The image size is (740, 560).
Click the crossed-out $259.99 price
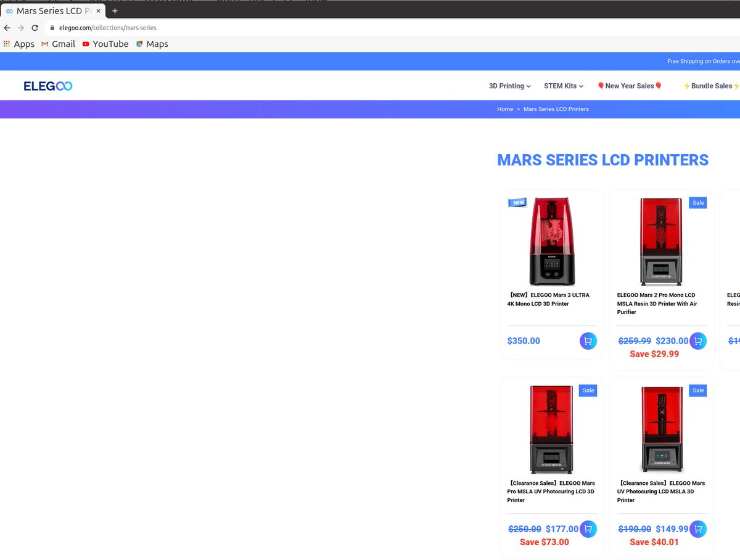point(635,341)
